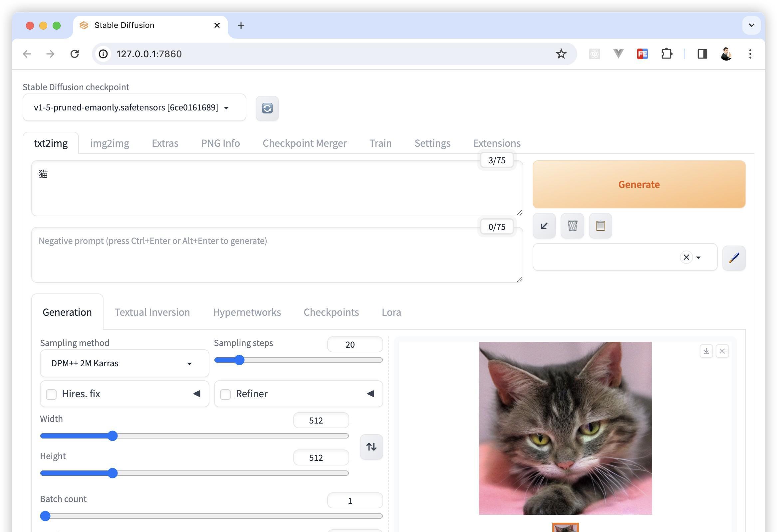Select the Checkpoints sub-tab
This screenshot has width=777, height=532.
(331, 312)
